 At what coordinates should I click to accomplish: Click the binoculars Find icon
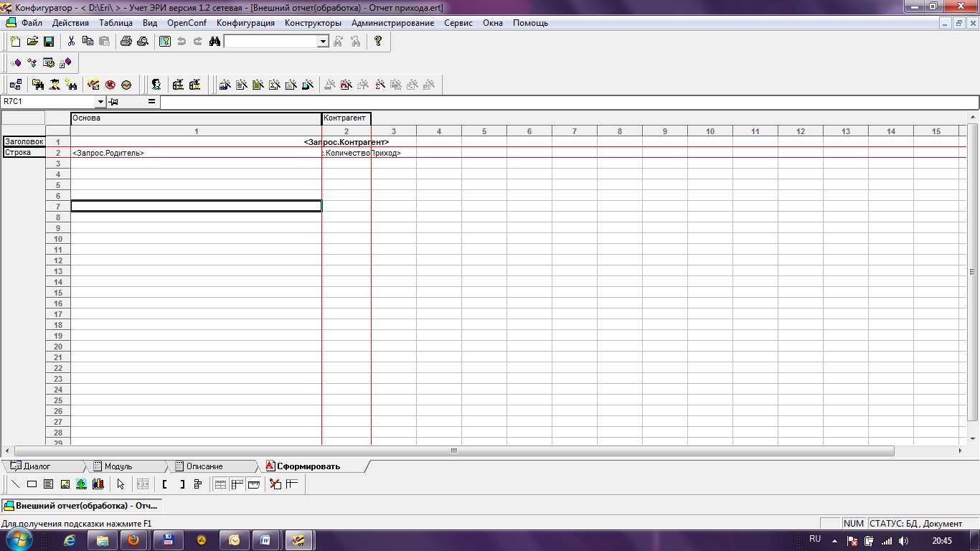coord(214,42)
